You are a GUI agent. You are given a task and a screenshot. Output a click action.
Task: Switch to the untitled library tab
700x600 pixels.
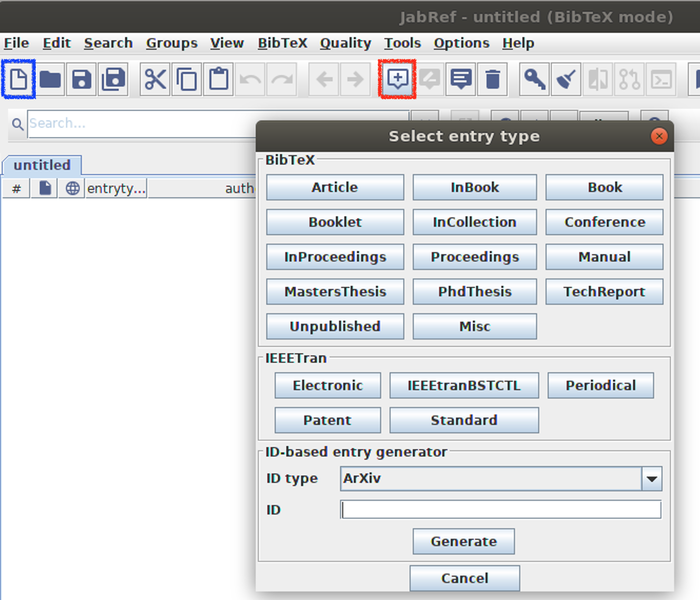coord(42,165)
